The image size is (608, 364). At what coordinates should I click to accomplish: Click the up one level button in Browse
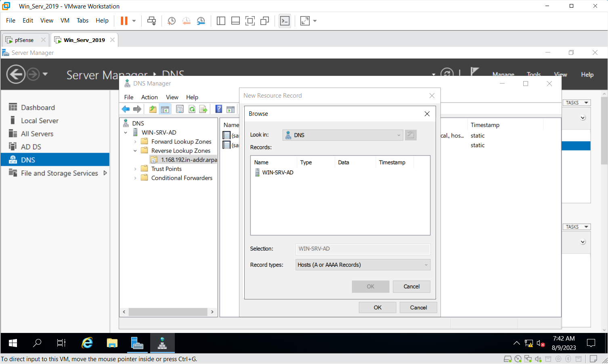[x=411, y=135]
